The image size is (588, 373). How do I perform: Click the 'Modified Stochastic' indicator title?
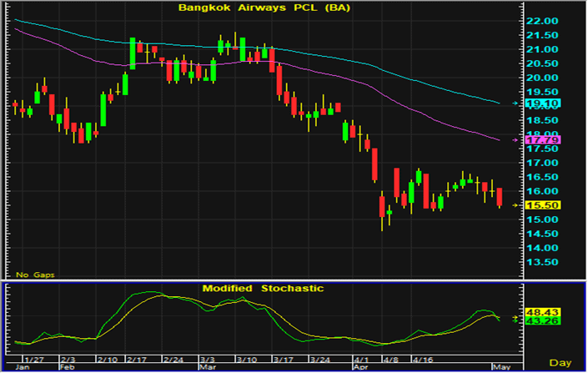(x=263, y=288)
